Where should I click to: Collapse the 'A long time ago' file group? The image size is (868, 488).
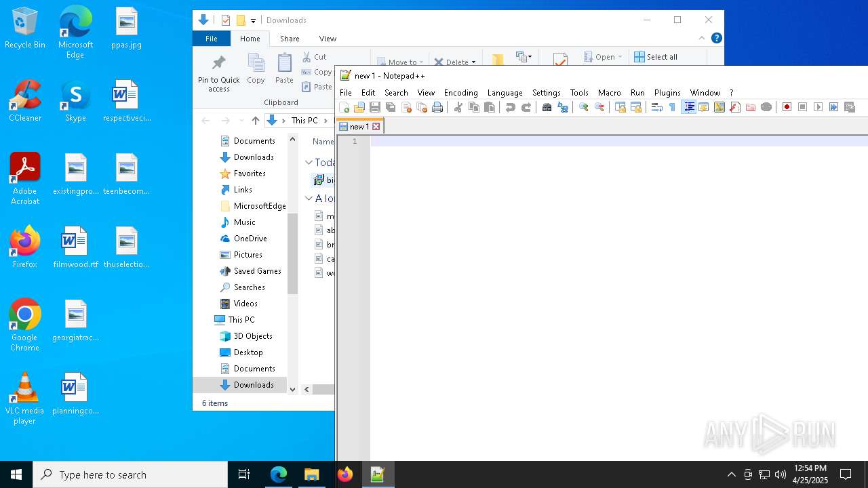309,199
